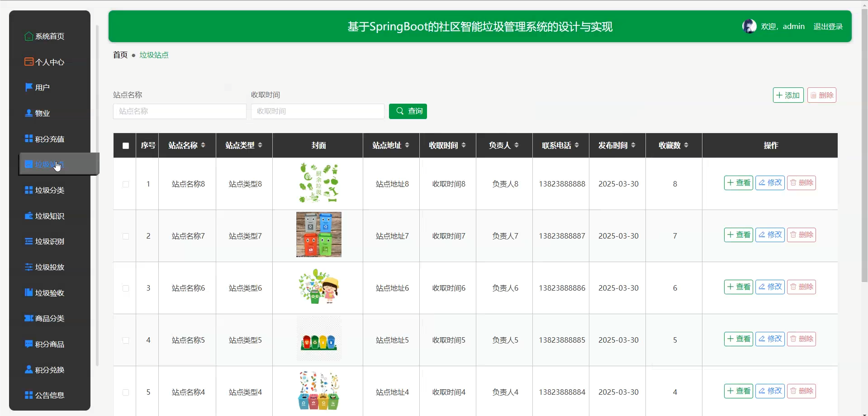Viewport: 868px width, 416px height.
Task: Sort the table by 收藏数
Action: (686, 145)
